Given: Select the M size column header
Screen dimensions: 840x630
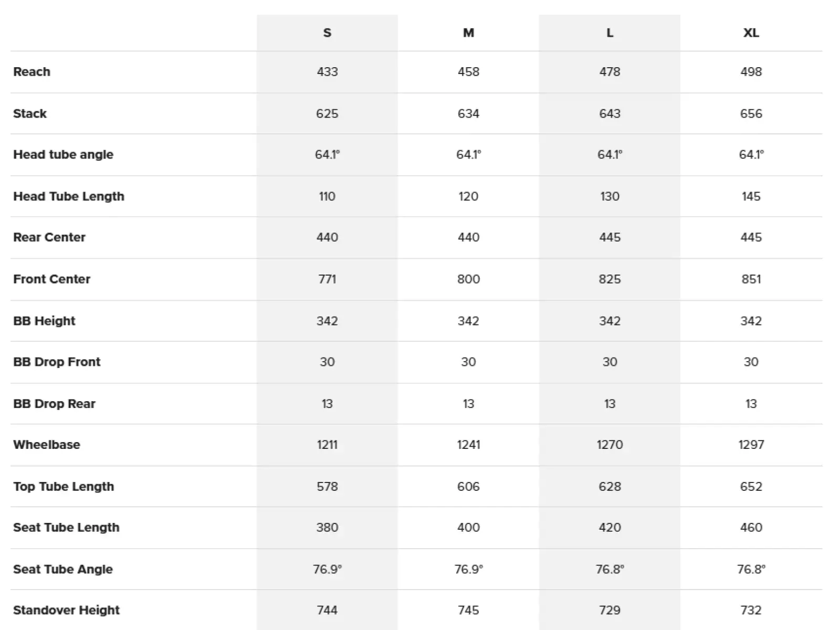Looking at the screenshot, I should 468,33.
